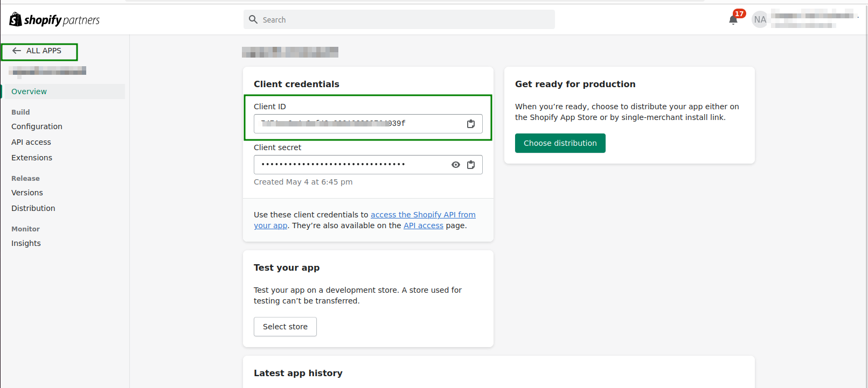Click the Choose distribution button
This screenshot has width=868, height=388.
click(560, 143)
